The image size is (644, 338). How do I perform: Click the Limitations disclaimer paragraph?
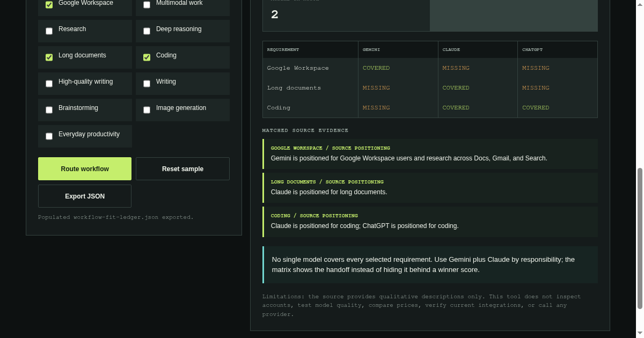[422, 305]
